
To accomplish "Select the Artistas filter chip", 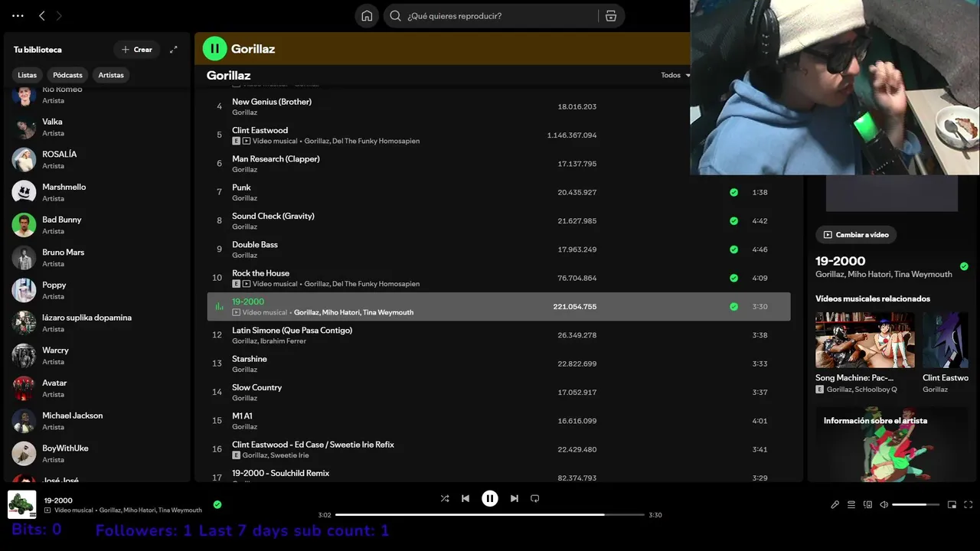I will [111, 75].
